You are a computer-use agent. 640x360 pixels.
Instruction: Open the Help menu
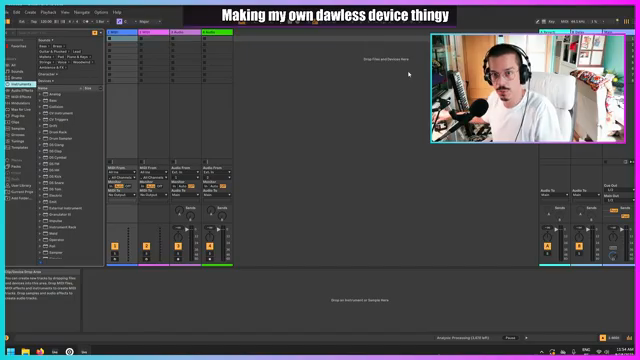117,12
